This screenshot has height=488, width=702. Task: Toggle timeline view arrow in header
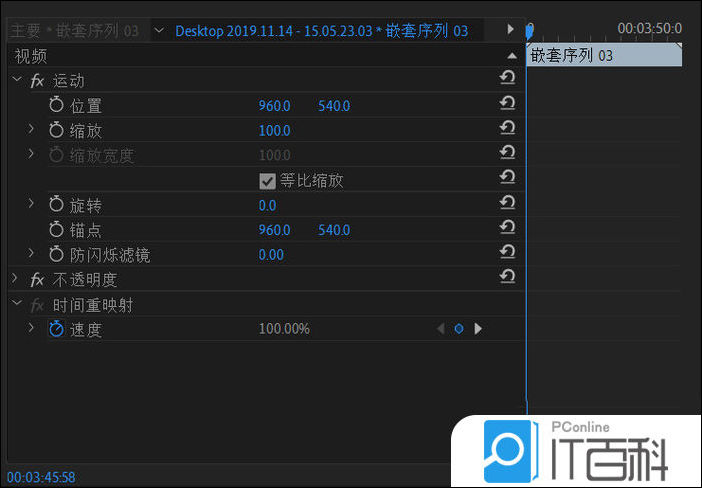click(510, 29)
